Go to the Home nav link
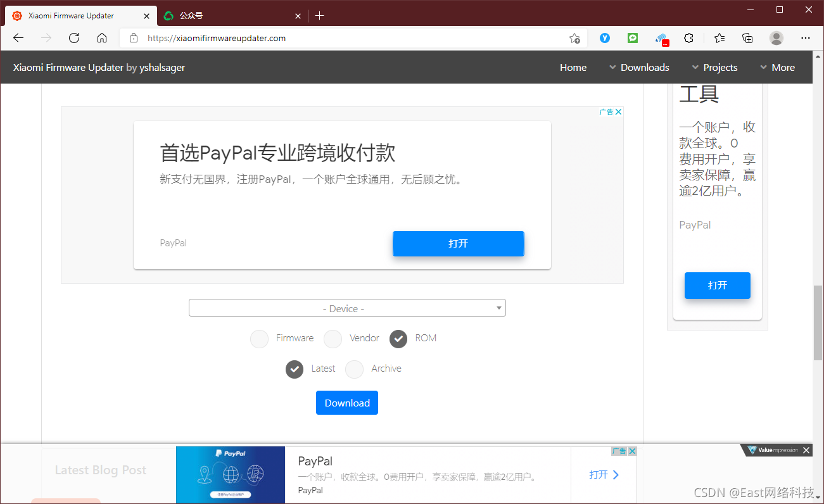824x504 pixels. [573, 68]
